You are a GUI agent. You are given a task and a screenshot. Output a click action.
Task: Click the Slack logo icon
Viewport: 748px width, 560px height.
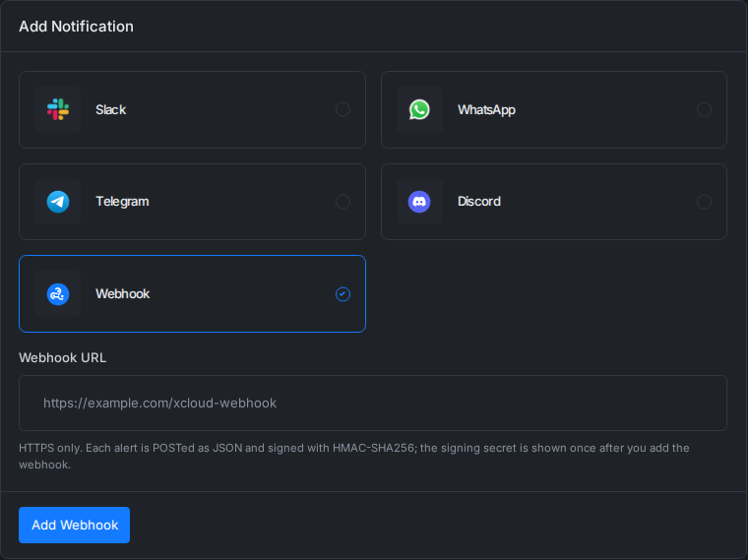(x=58, y=109)
